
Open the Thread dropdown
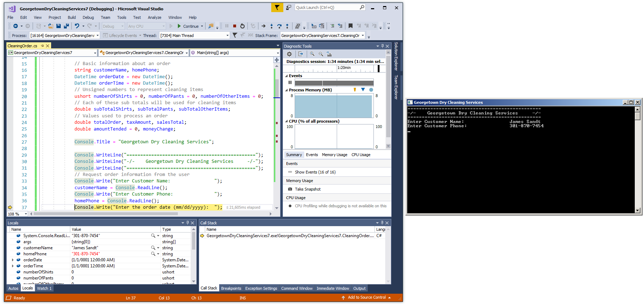pos(195,35)
